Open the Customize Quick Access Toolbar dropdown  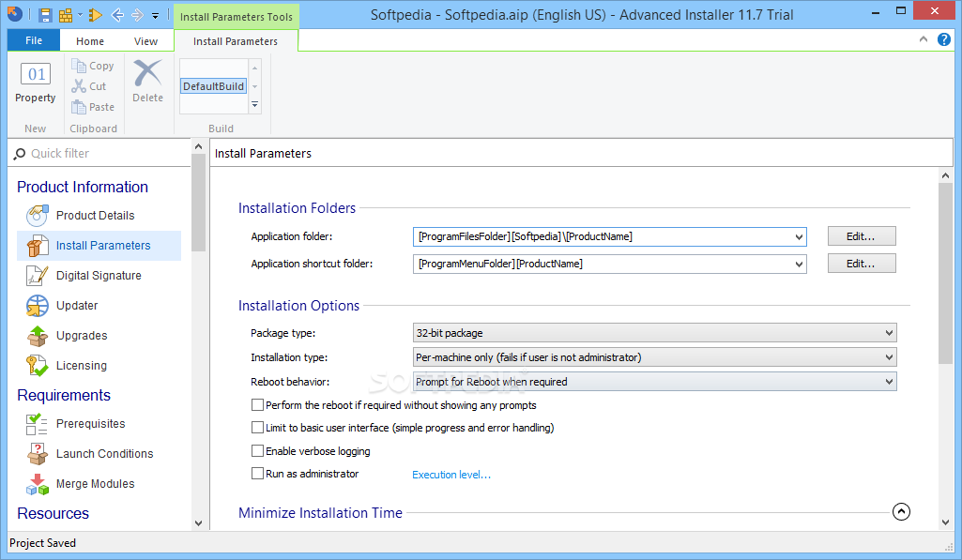(155, 16)
